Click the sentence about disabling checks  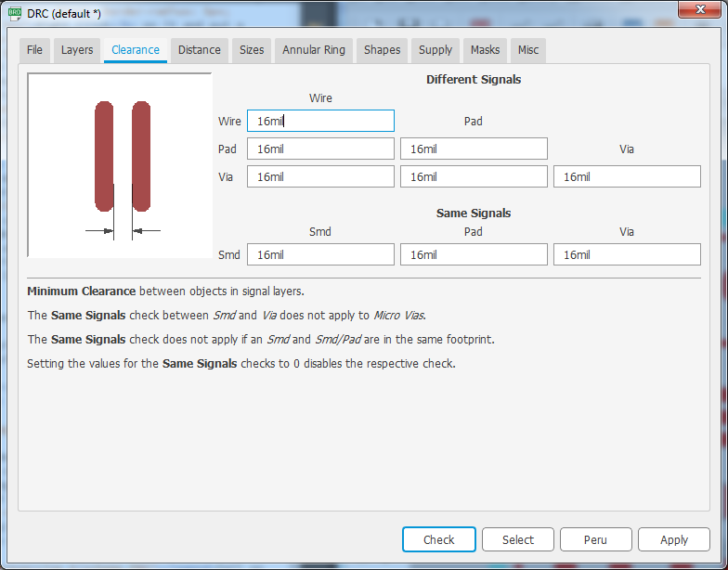pyautogui.click(x=241, y=364)
